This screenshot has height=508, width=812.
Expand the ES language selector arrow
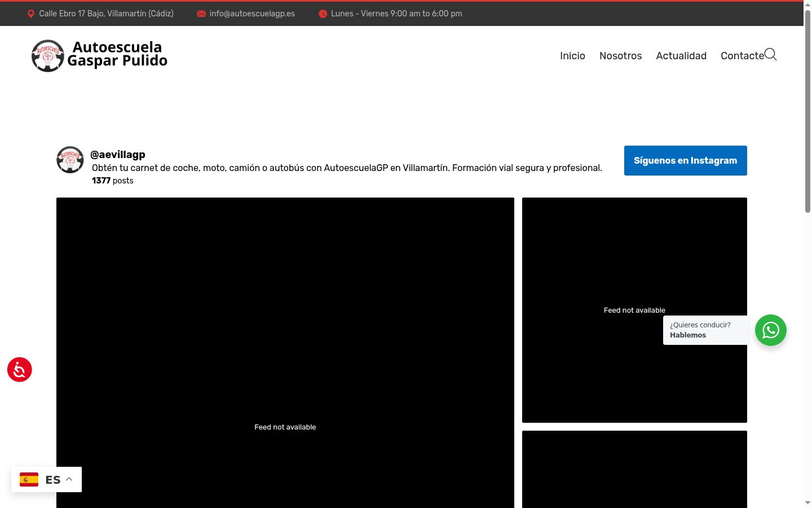point(69,479)
